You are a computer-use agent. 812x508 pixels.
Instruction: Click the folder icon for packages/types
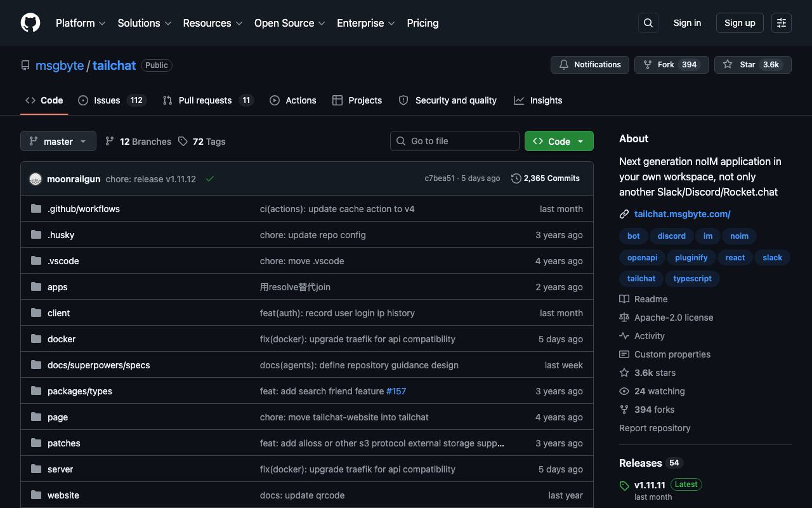tap(36, 391)
